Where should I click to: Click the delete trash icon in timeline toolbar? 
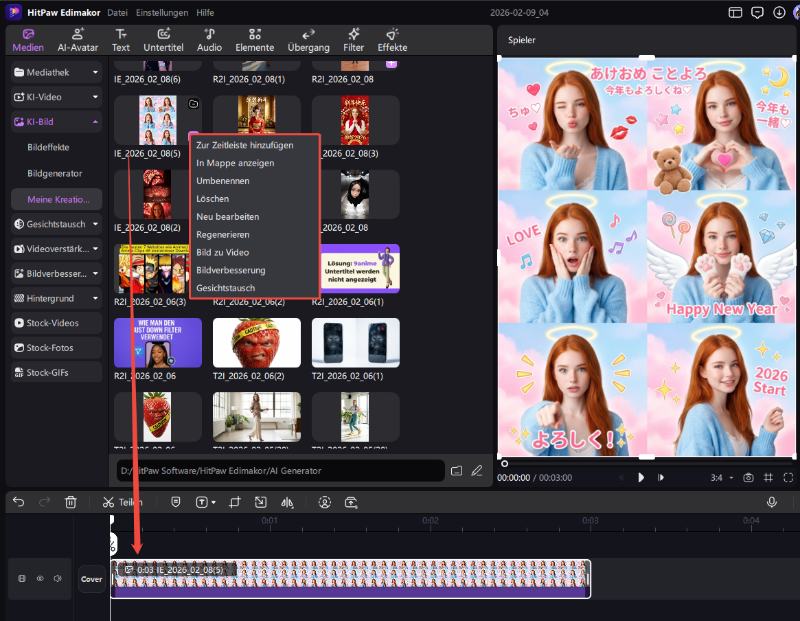click(71, 502)
